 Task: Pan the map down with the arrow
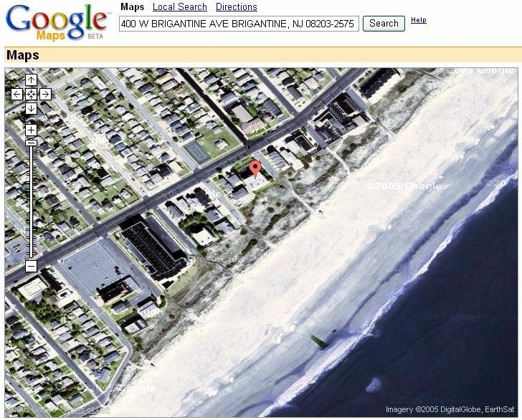pyautogui.click(x=31, y=108)
